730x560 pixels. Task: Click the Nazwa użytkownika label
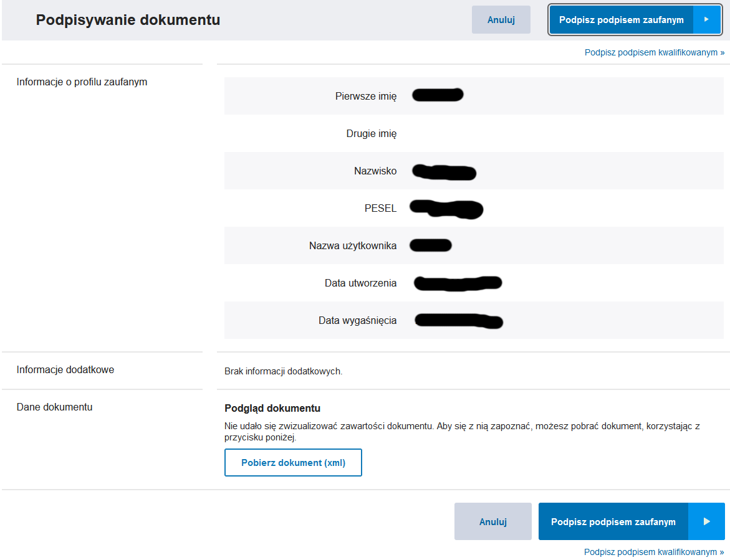click(x=353, y=246)
